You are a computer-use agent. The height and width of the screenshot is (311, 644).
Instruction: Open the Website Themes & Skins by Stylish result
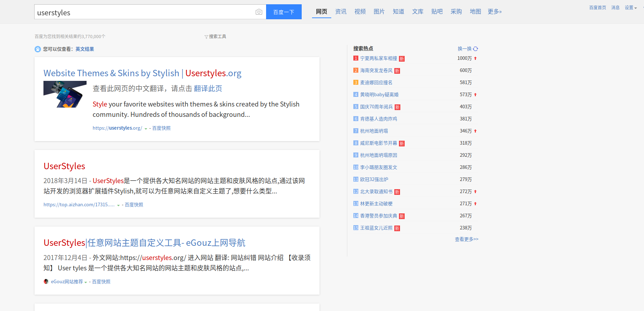(x=142, y=73)
